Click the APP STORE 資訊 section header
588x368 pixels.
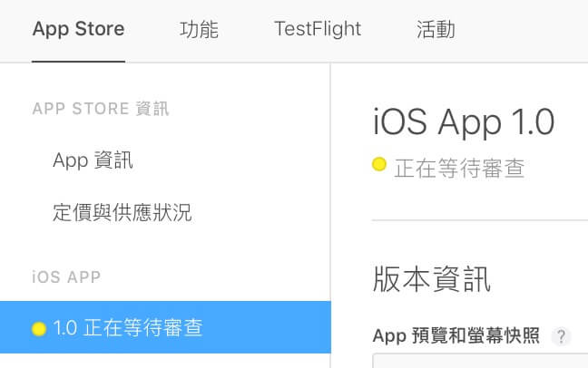101,109
